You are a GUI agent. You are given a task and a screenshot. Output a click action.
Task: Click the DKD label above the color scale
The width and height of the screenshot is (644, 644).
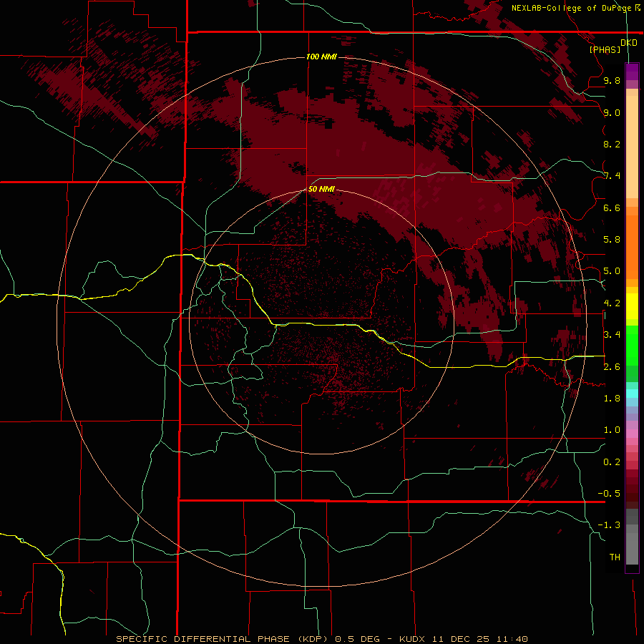pyautogui.click(x=628, y=43)
